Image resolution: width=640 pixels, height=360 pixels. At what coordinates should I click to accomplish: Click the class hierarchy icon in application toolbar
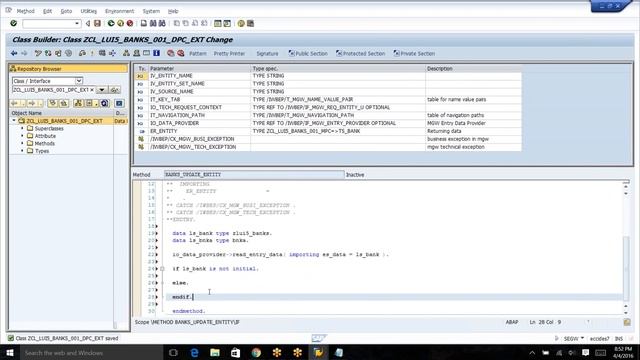tap(126, 53)
